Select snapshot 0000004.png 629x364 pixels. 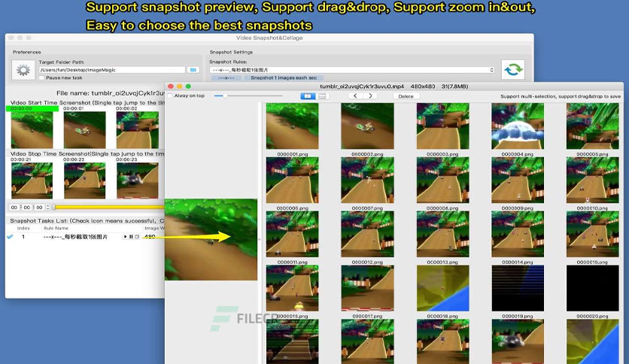pyautogui.click(x=518, y=126)
